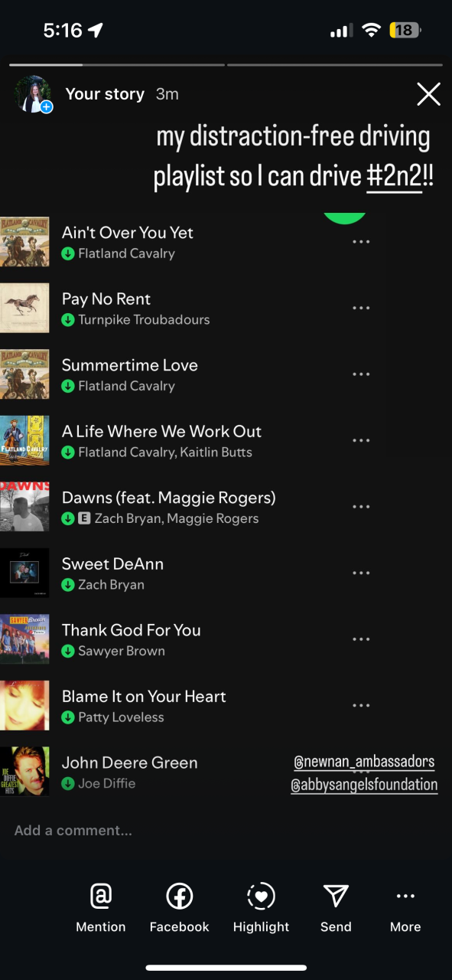Open options for Ain't Over You Yet

(x=361, y=241)
